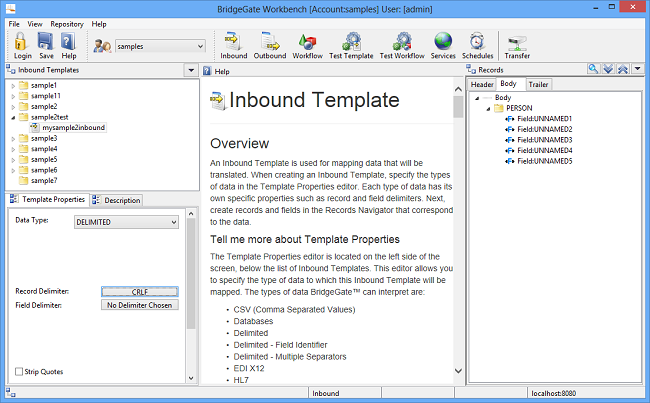Click the collapse-all double up arrows icon
Image resolution: width=650 pixels, height=403 pixels.
coord(623,69)
